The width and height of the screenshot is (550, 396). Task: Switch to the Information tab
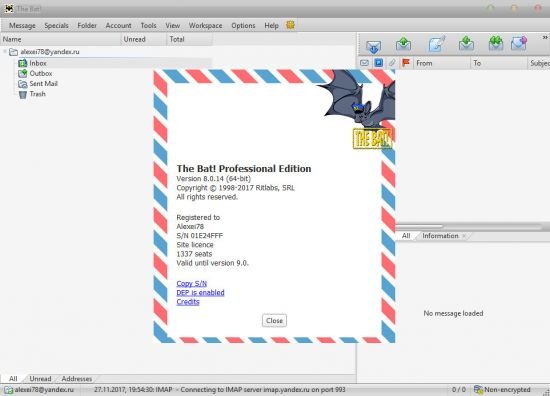click(x=440, y=236)
